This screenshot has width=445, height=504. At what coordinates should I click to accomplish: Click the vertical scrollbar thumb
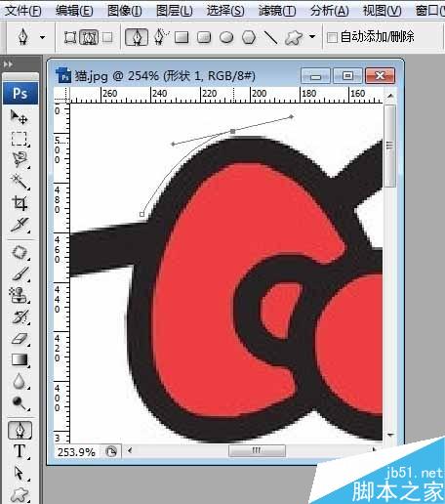(x=389, y=146)
